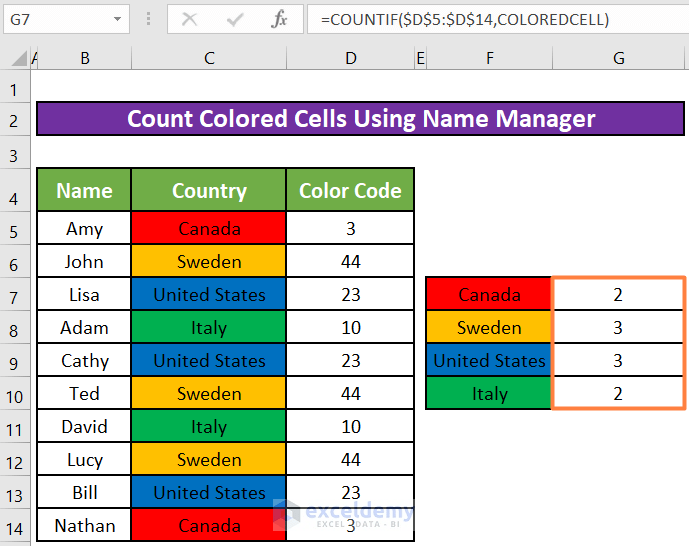The height and width of the screenshot is (546, 689).
Task: Click the 'Color Code' header cell
Action: [x=350, y=190]
